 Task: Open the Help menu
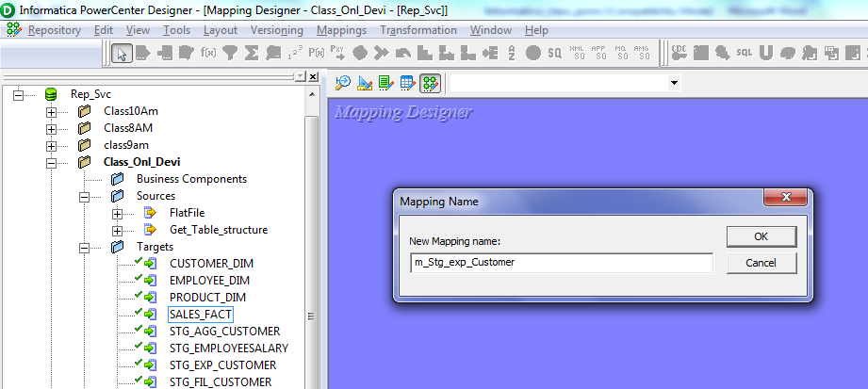click(x=536, y=30)
